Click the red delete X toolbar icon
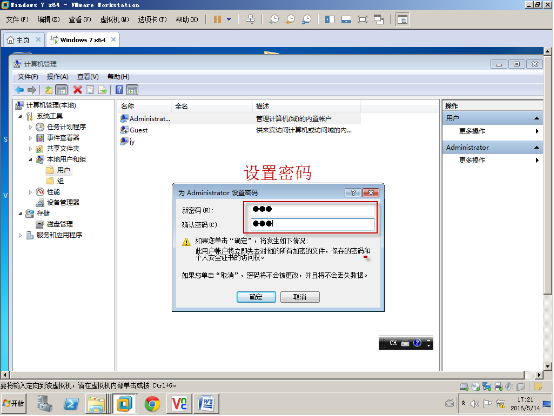 coord(77,90)
